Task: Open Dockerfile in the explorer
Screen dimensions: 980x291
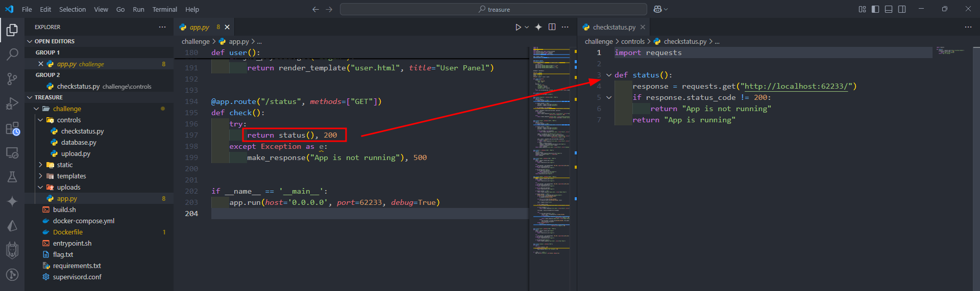Action: pyautogui.click(x=68, y=232)
